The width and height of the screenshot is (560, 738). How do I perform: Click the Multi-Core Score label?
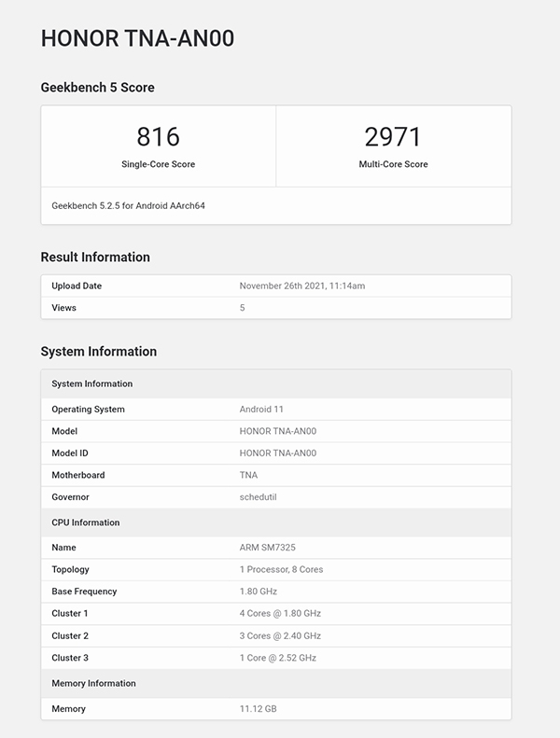click(393, 164)
